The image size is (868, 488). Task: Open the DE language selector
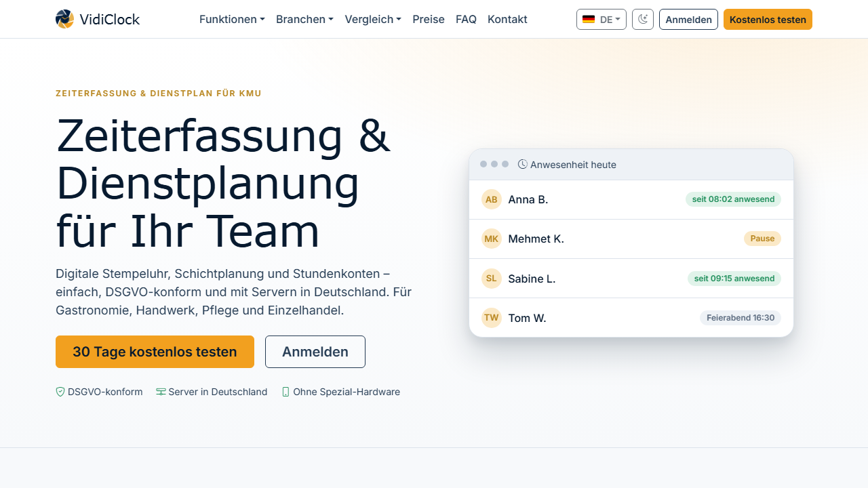[x=601, y=20]
